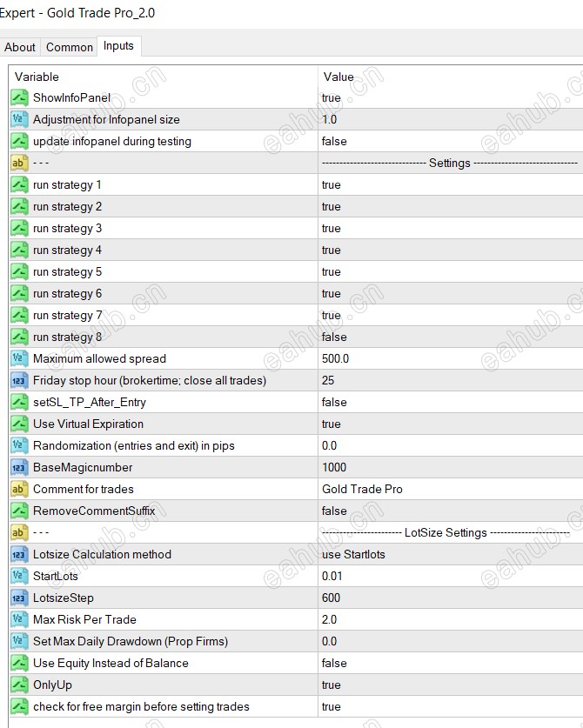Click the Randomization in pips icon
583x728 pixels.
click(19, 445)
